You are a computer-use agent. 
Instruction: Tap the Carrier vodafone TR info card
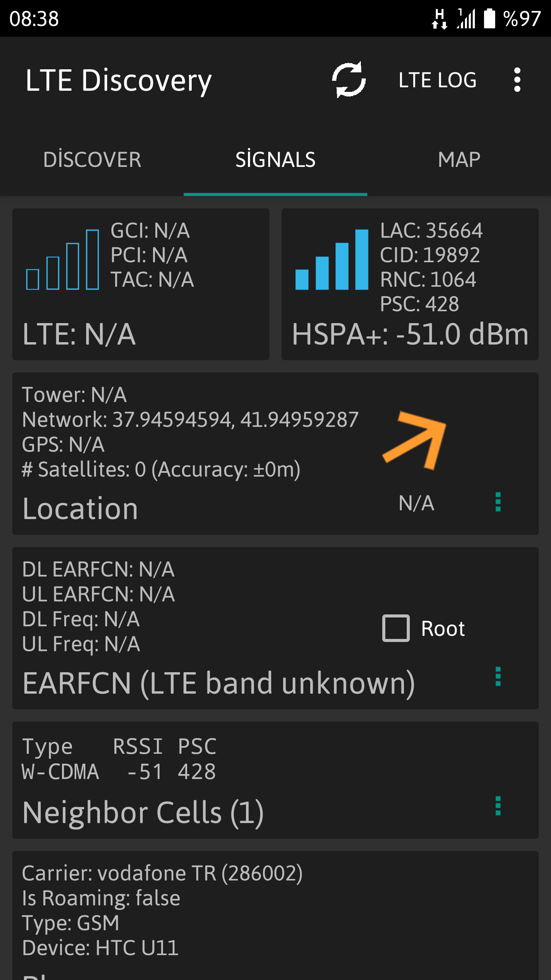pyautogui.click(x=275, y=916)
